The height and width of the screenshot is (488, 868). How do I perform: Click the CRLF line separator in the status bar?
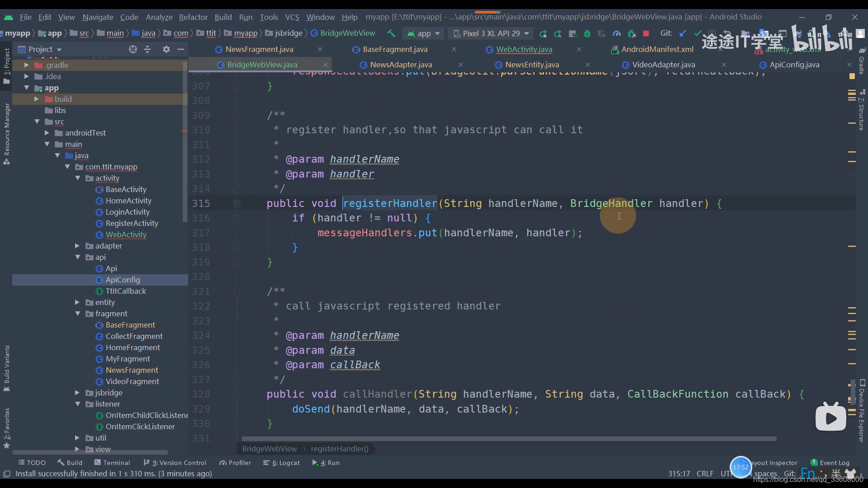point(705,474)
